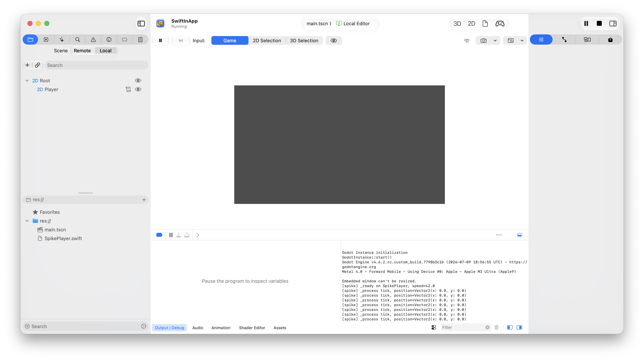Click the stop square button

tap(599, 24)
